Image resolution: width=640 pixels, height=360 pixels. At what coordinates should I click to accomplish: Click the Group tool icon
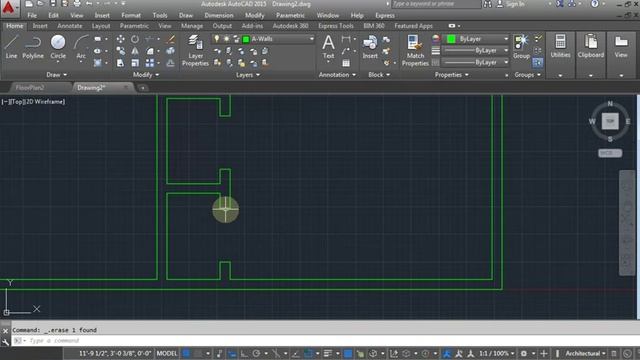tap(521, 47)
